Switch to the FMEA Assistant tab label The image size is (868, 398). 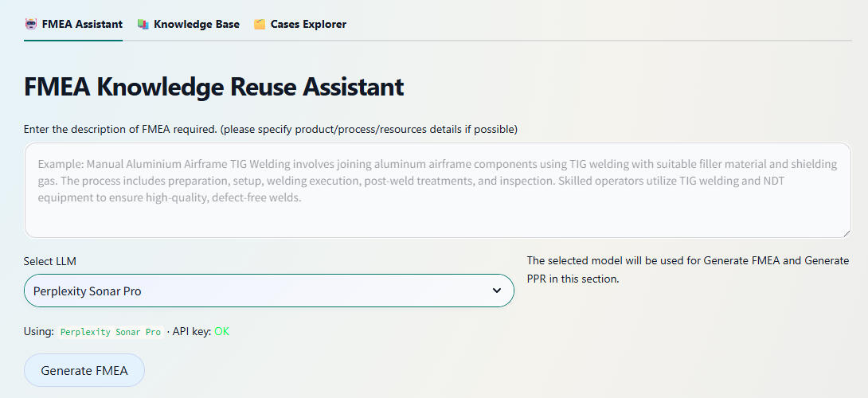click(82, 24)
